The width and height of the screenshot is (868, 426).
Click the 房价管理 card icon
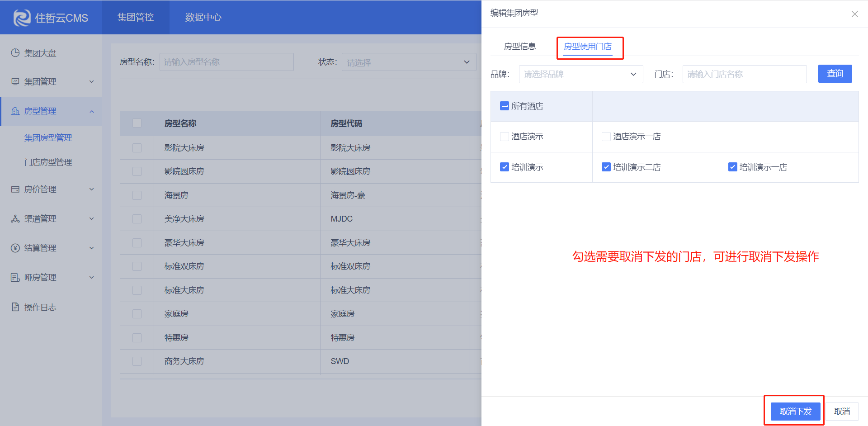click(x=15, y=189)
